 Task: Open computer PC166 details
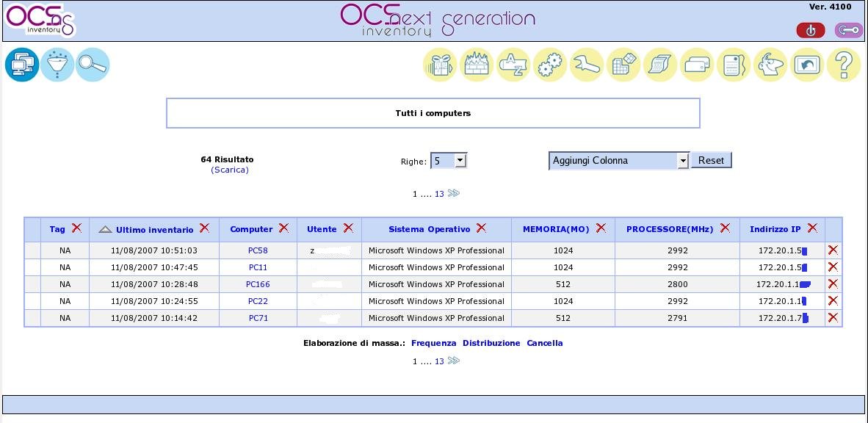click(257, 284)
